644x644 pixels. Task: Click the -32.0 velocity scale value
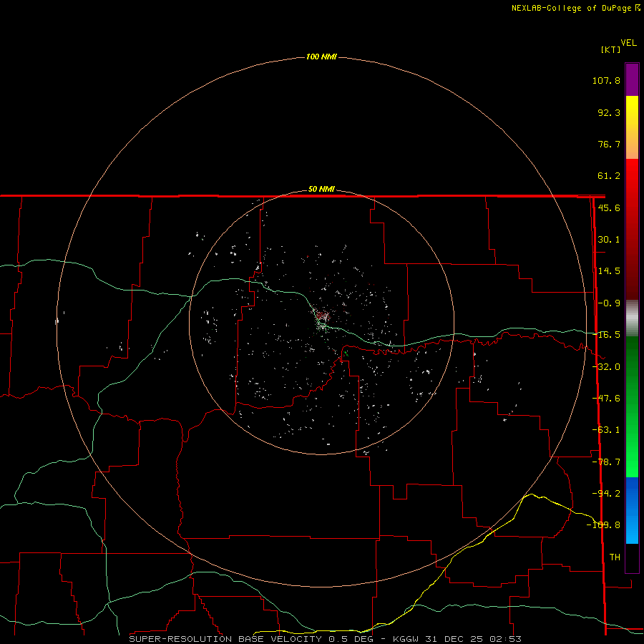pyautogui.click(x=606, y=367)
